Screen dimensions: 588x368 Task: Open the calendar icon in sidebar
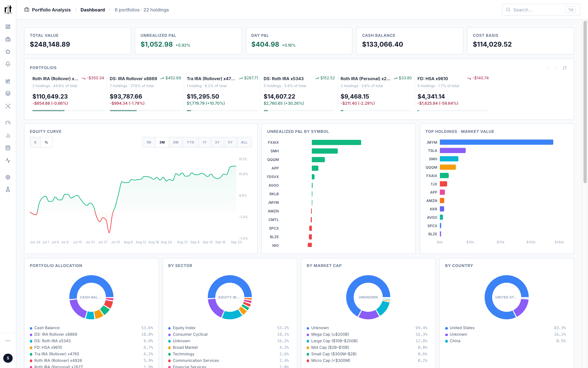[x=8, y=148]
